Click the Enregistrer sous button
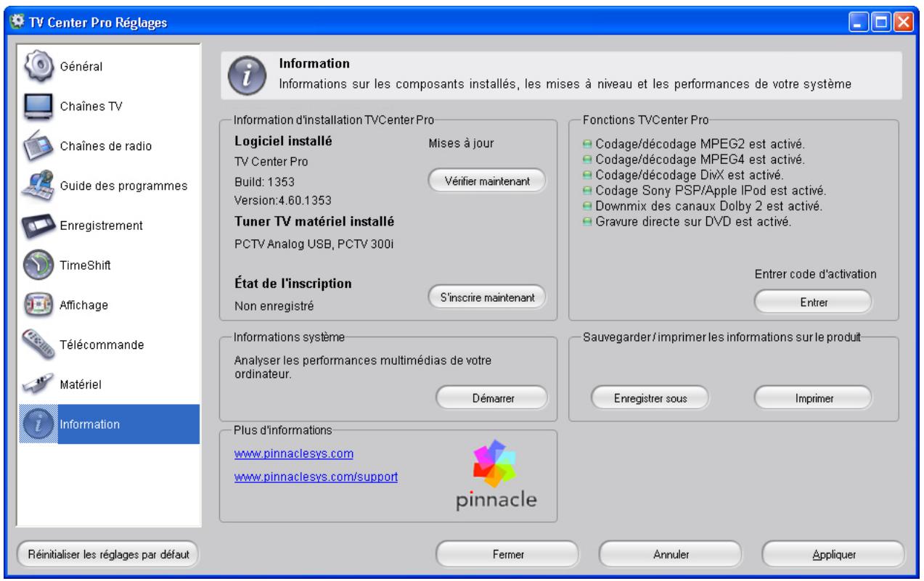 (x=650, y=397)
